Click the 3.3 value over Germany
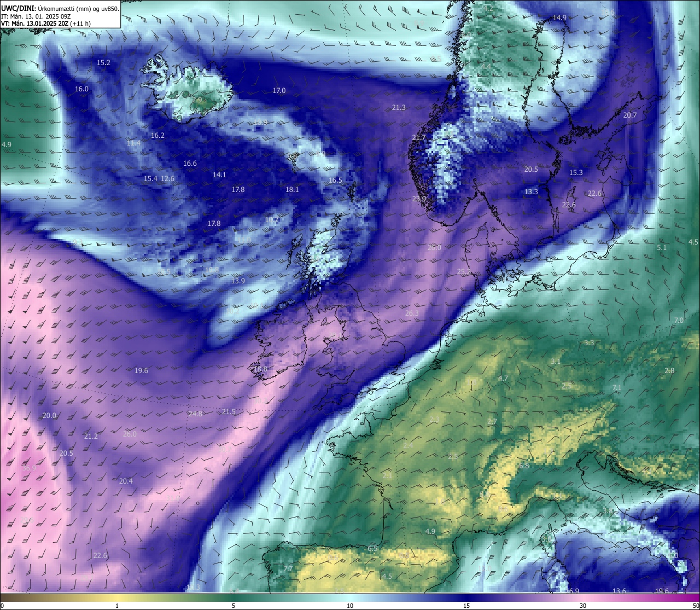 pyautogui.click(x=589, y=342)
